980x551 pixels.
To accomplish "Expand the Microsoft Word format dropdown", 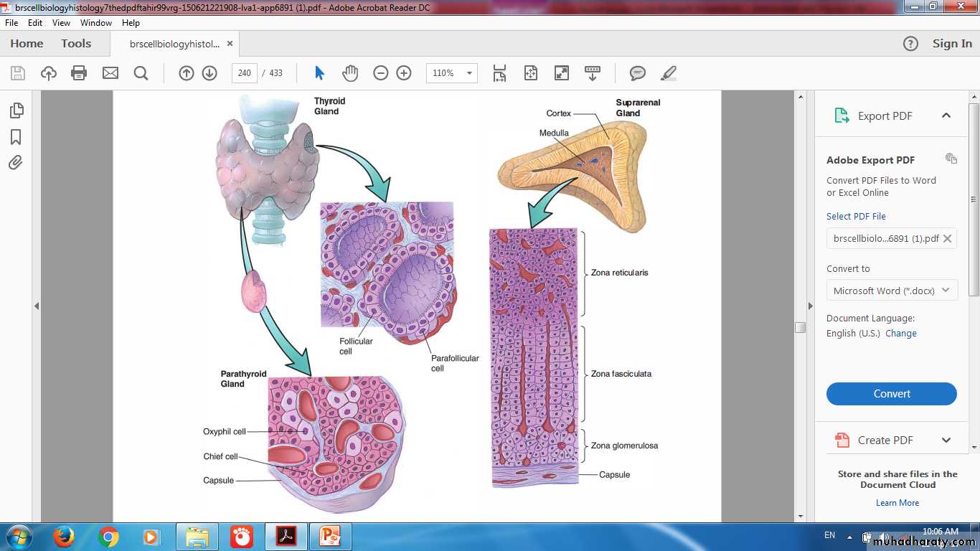I will coord(891,291).
